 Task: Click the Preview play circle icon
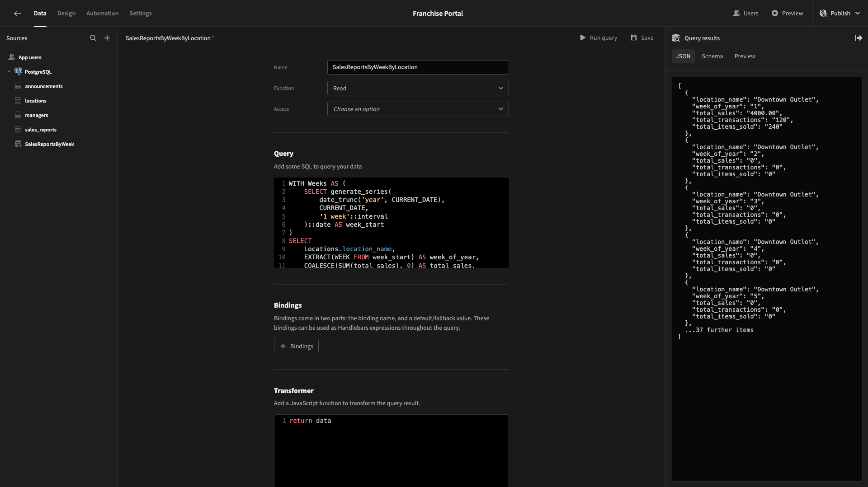[x=775, y=13]
